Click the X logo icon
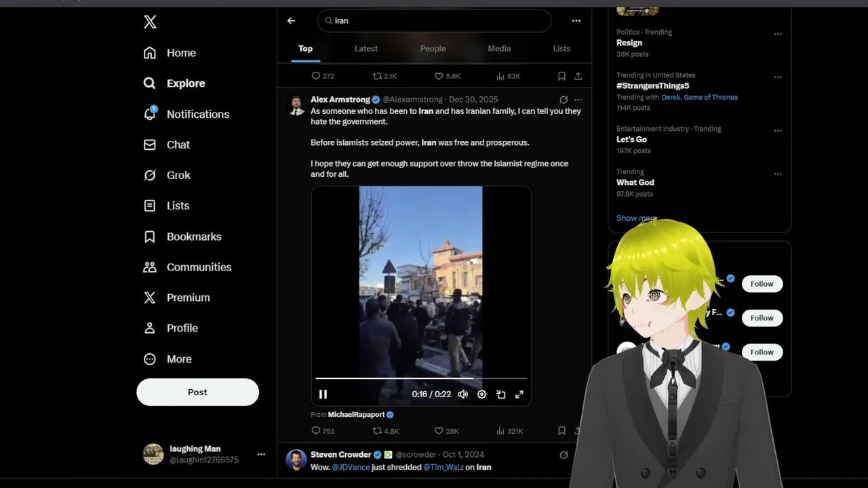 coord(150,22)
